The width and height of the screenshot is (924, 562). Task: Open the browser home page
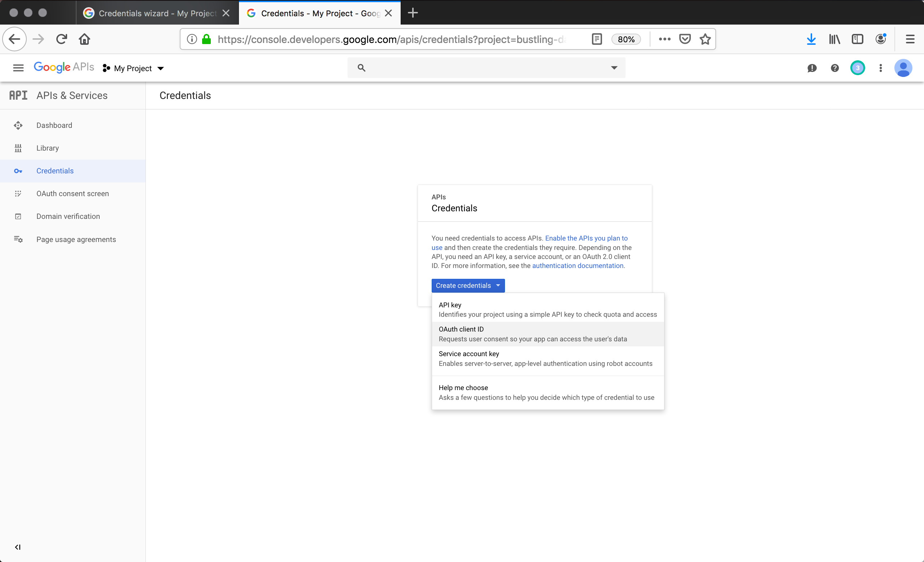pos(84,39)
